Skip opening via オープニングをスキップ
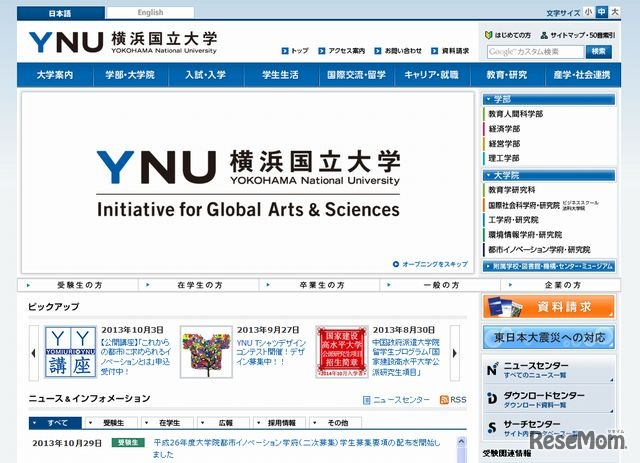This screenshot has width=640, height=463. click(431, 264)
